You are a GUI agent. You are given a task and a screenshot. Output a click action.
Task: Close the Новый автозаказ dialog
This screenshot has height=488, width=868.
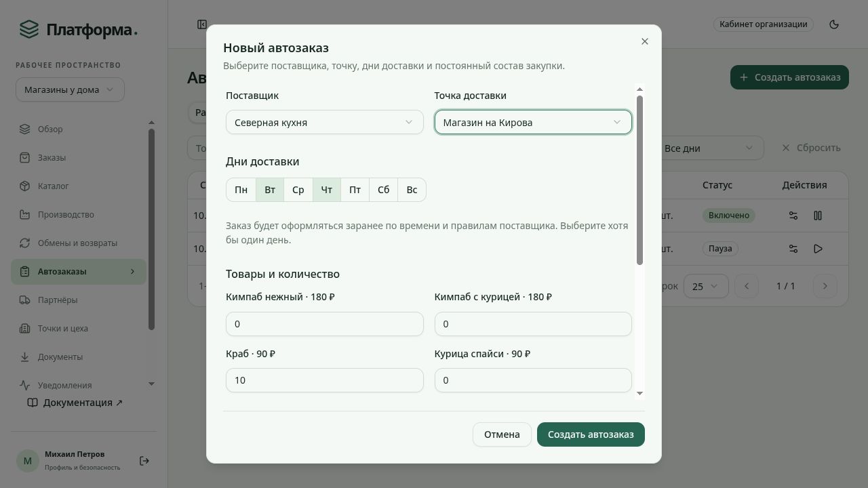coord(645,41)
